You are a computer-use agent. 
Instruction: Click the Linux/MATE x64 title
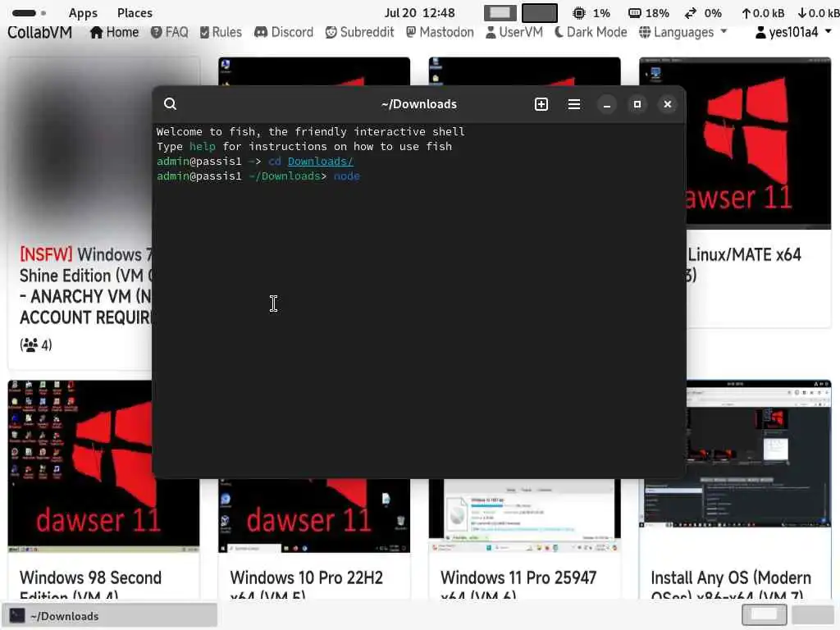tap(744, 255)
